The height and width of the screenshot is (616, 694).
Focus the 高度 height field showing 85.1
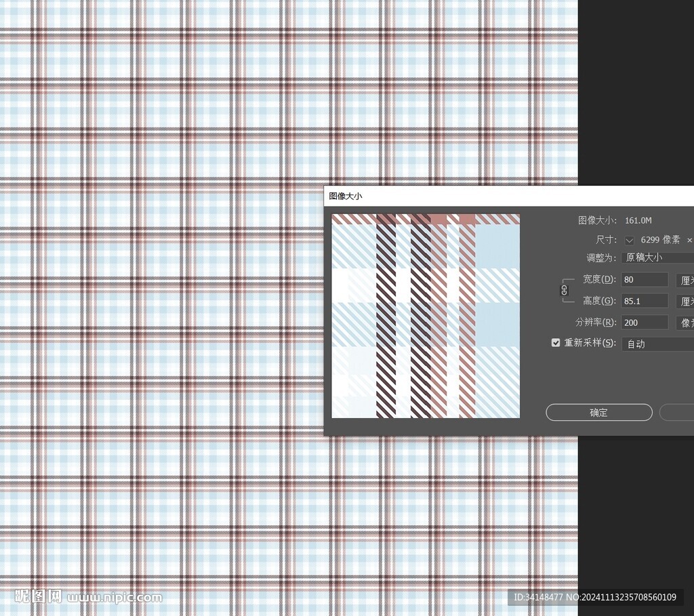point(644,302)
